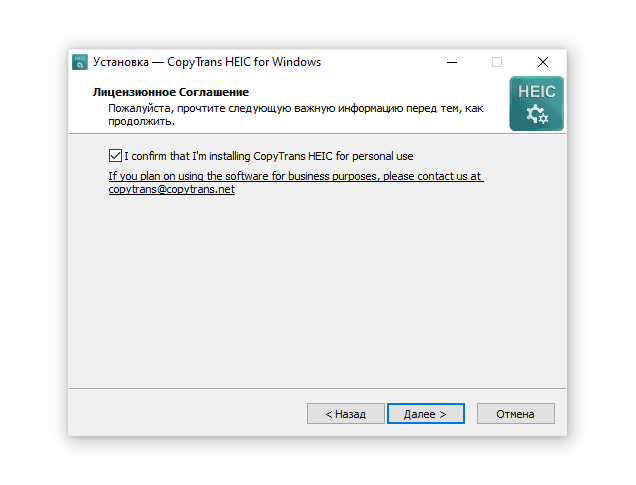The width and height of the screenshot is (636, 485).
Task: Click the Далее > button
Action: (425, 414)
